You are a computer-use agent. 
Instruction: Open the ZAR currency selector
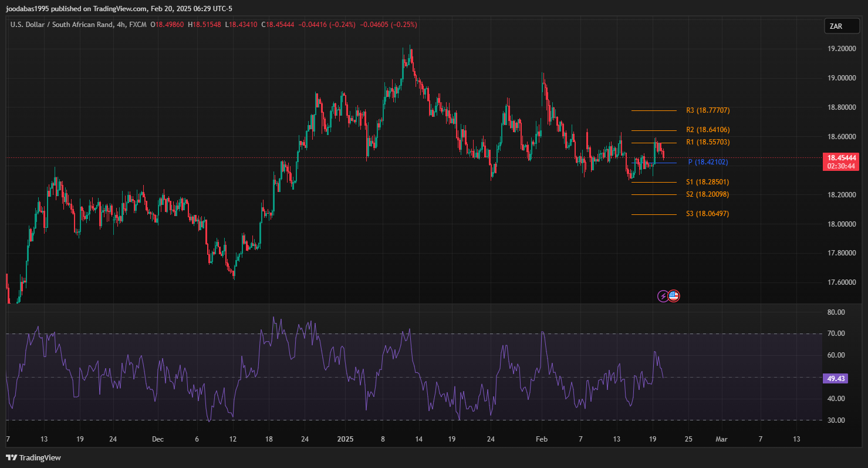842,26
